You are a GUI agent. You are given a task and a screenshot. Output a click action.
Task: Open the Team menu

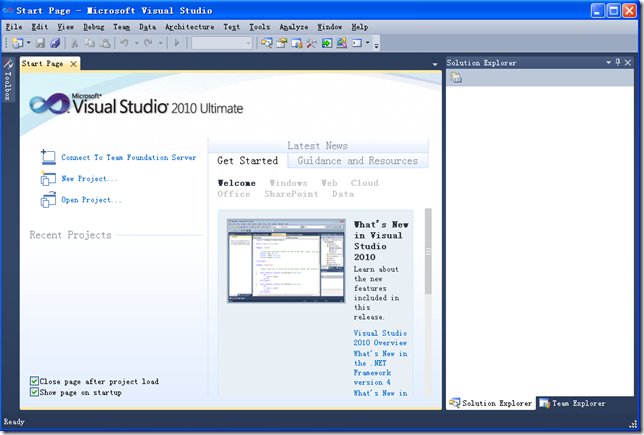coord(122,27)
